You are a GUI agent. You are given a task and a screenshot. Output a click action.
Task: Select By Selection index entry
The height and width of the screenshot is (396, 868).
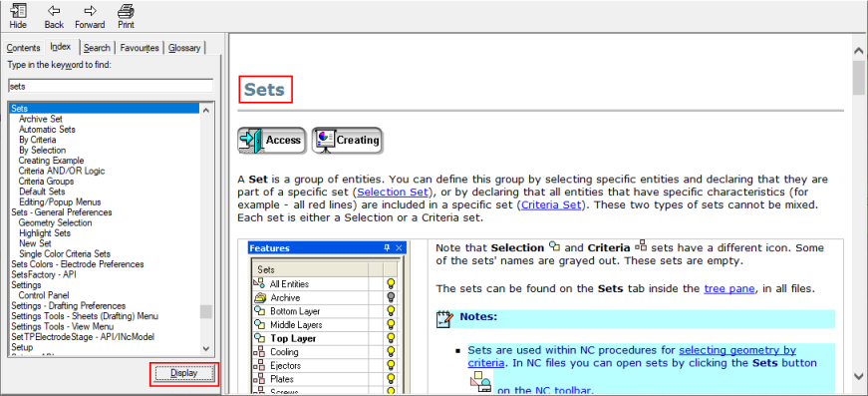click(42, 150)
